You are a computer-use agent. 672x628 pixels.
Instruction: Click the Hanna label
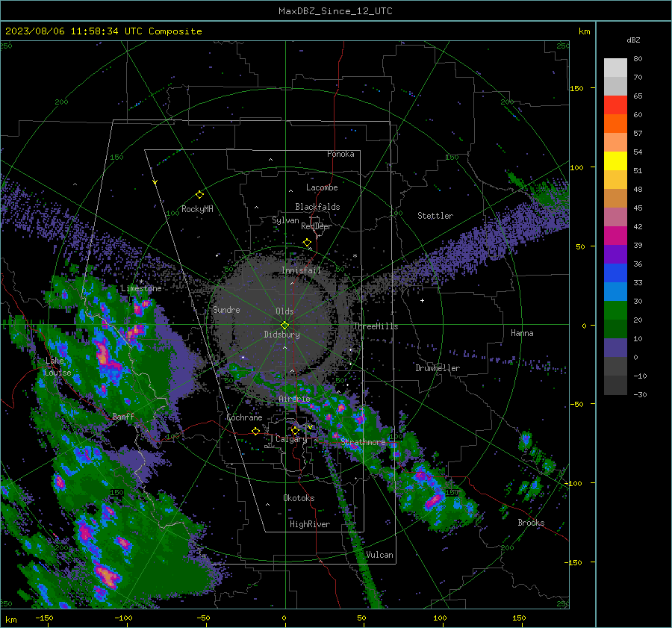[522, 333]
